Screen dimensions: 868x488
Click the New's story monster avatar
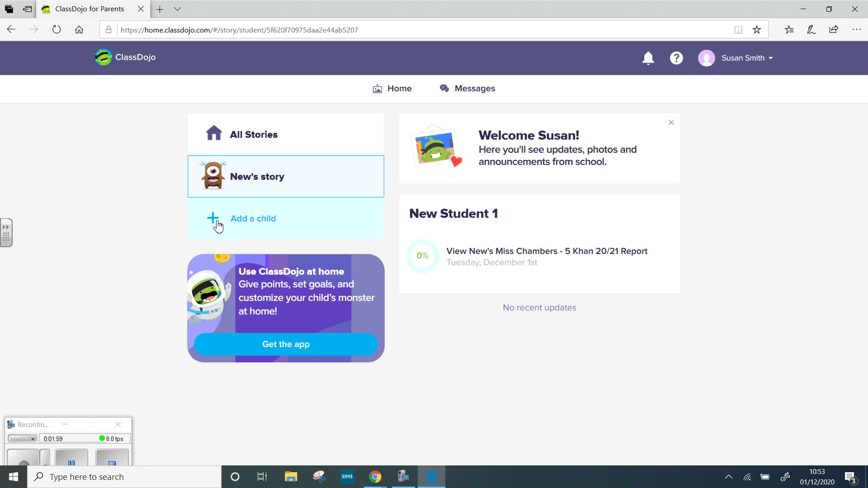tap(213, 176)
